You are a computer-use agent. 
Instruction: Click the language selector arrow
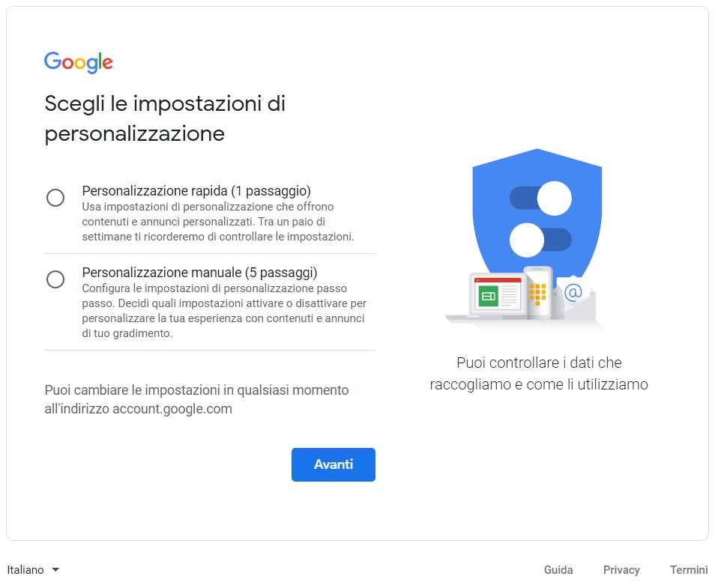(x=55, y=569)
